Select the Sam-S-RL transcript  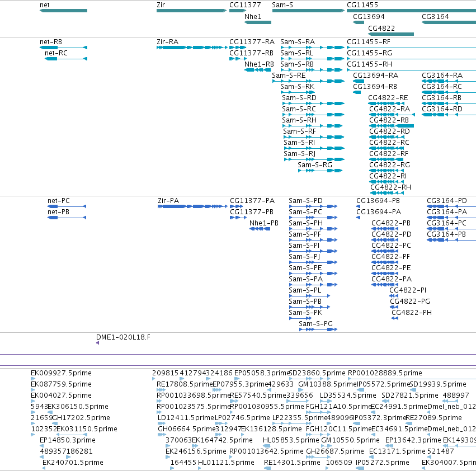[x=312, y=59]
